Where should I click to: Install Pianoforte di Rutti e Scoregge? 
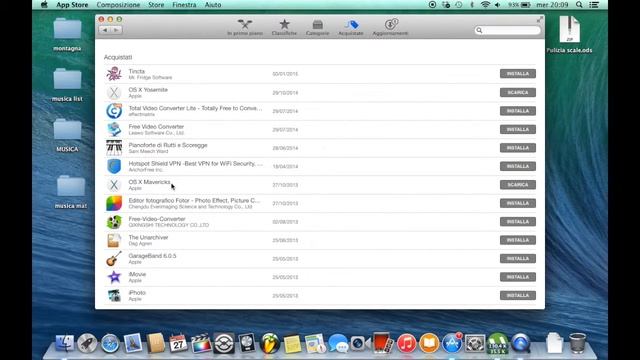518,148
